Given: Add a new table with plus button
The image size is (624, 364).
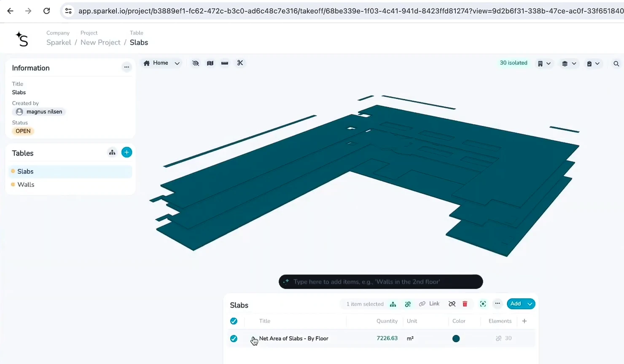Looking at the screenshot, I should (126, 153).
